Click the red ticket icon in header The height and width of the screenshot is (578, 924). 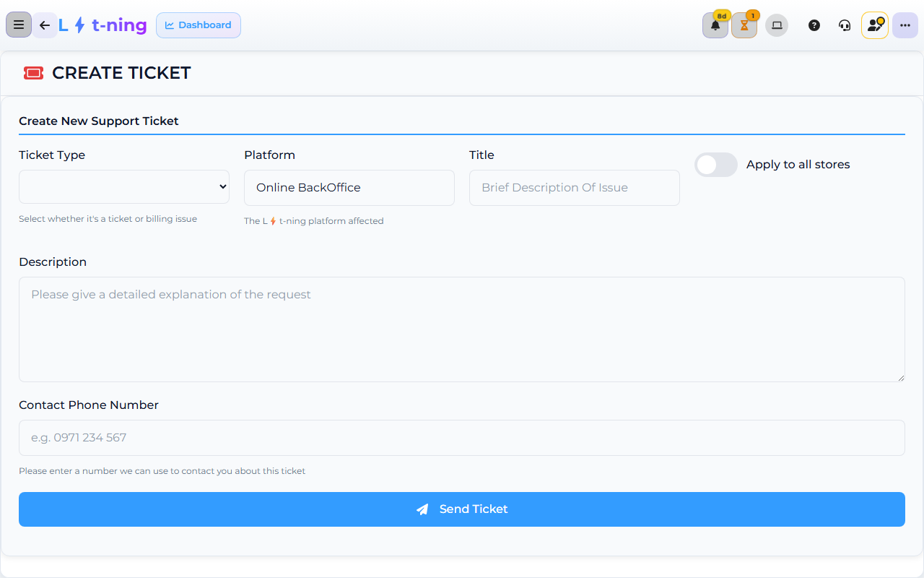[x=33, y=73]
